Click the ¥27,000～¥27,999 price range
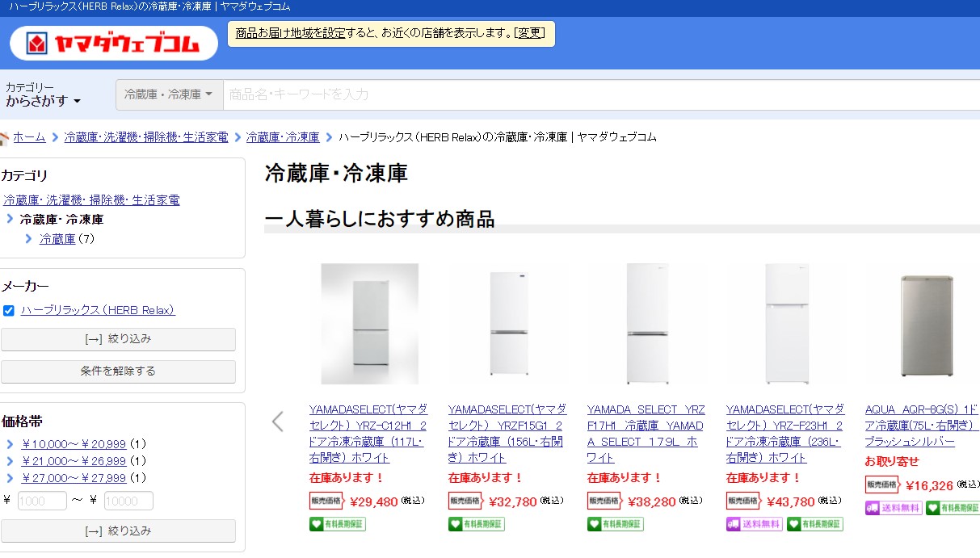The image size is (980, 558). 74,477
